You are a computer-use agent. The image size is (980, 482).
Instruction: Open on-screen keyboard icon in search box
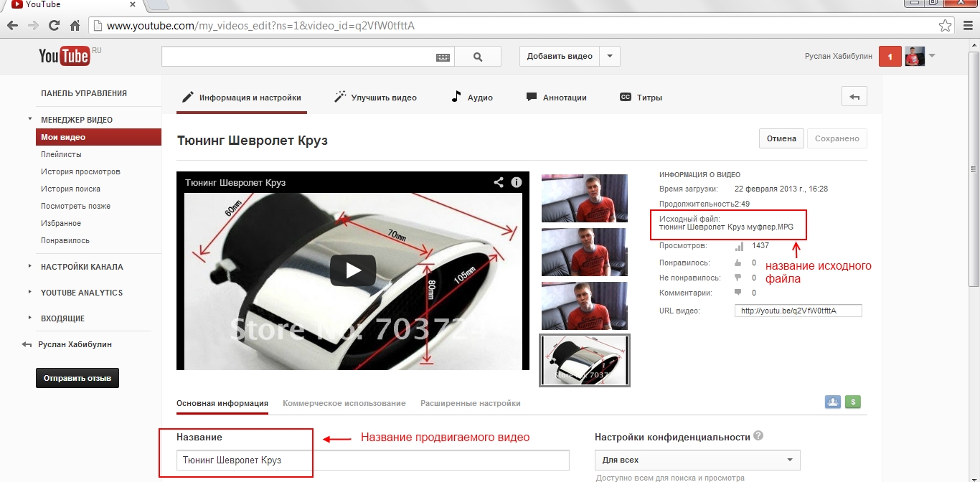(443, 57)
